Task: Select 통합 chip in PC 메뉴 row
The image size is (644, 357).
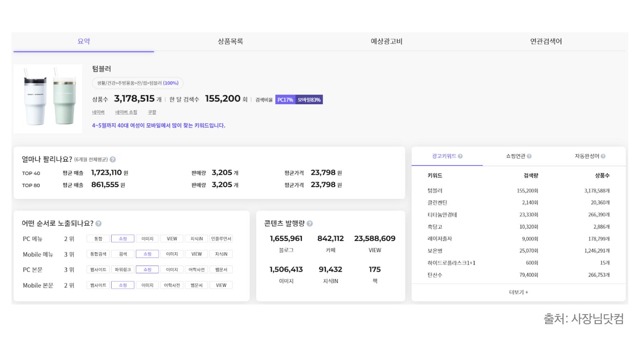Action: pyautogui.click(x=98, y=239)
